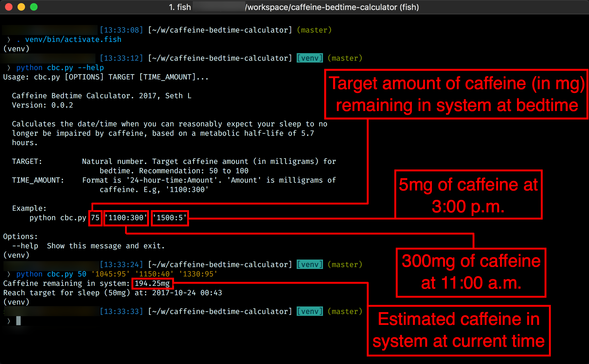Click the 2017-10-24 00:43 sleep target time
The height and width of the screenshot is (364, 589).
[187, 293]
